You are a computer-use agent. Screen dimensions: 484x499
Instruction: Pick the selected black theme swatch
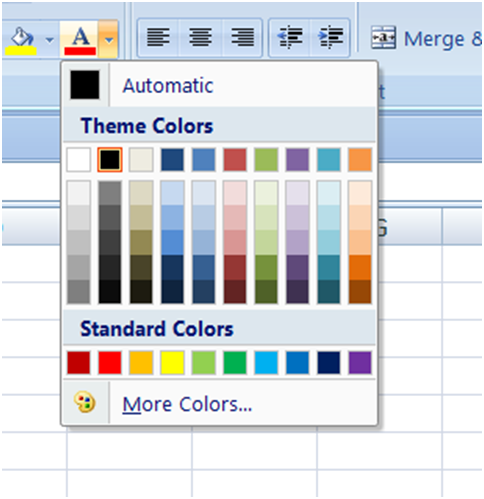tap(110, 160)
